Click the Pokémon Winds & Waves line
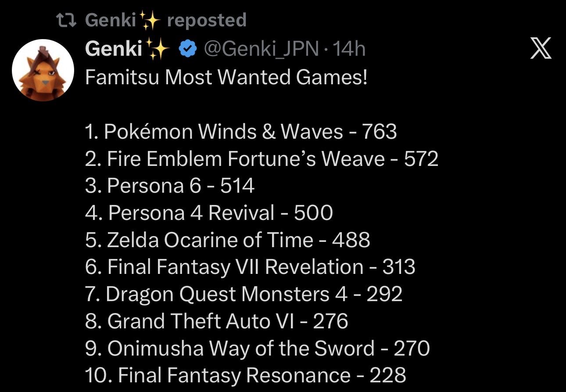The height and width of the screenshot is (392, 566). (241, 132)
